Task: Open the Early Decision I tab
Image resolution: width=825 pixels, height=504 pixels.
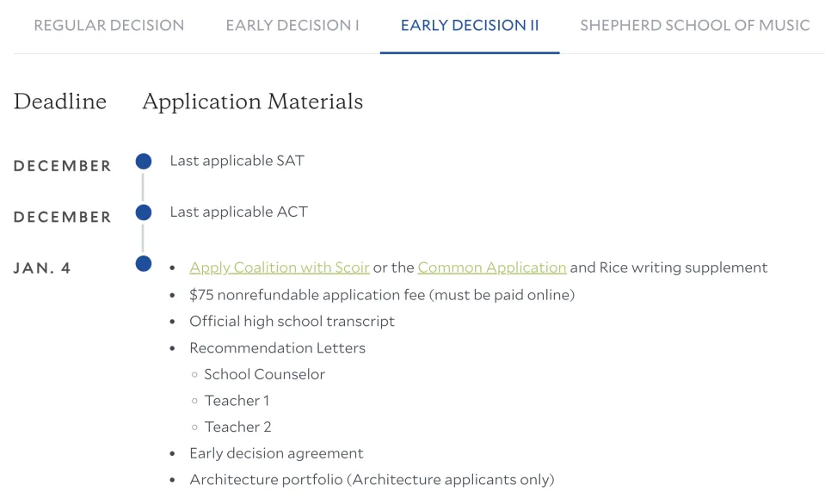Action: click(292, 26)
